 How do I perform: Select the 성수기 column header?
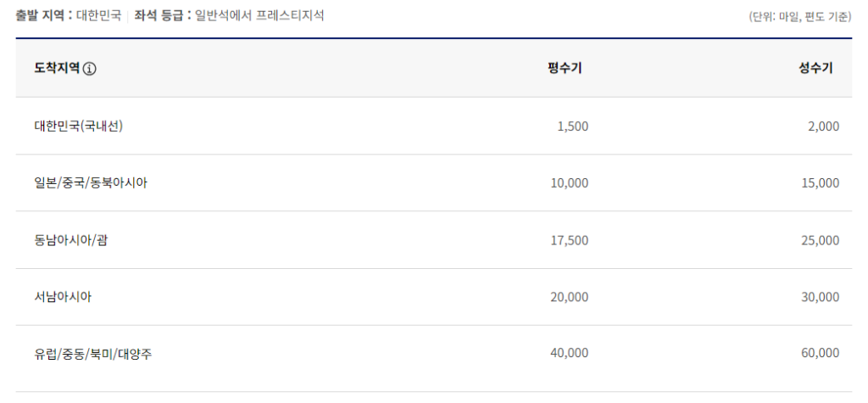[815, 69]
